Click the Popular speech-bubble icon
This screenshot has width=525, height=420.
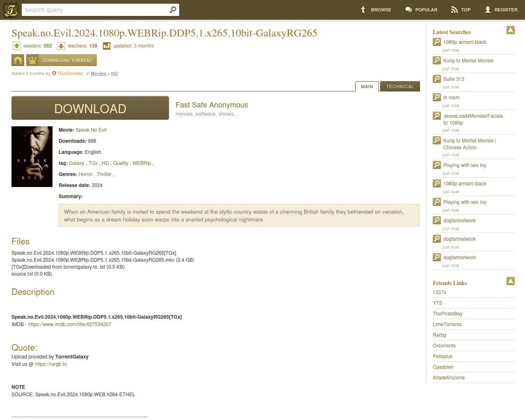coord(409,9)
